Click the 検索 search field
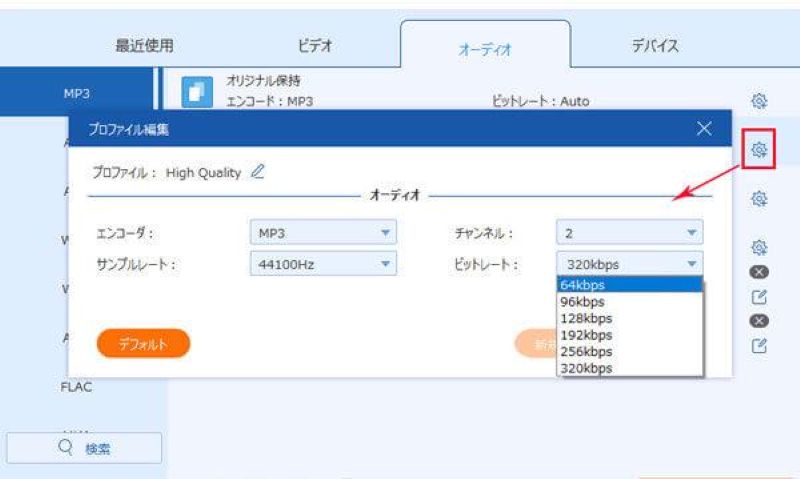The width and height of the screenshot is (800, 479). (x=84, y=448)
